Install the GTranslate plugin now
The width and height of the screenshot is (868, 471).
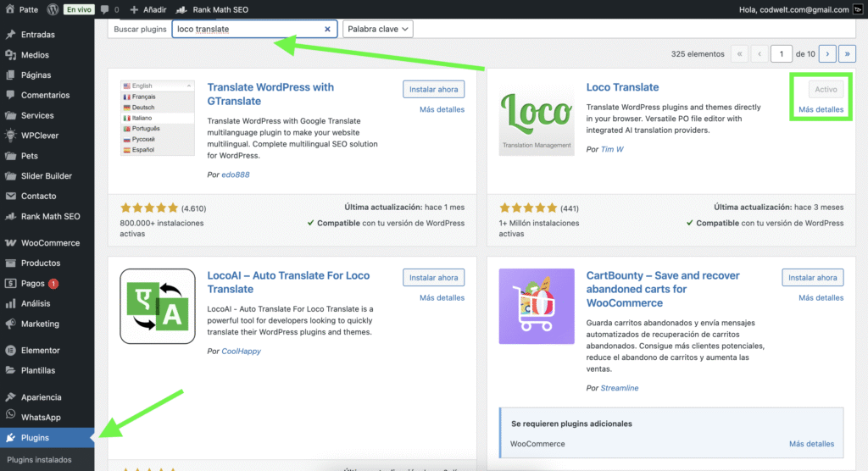pos(433,89)
